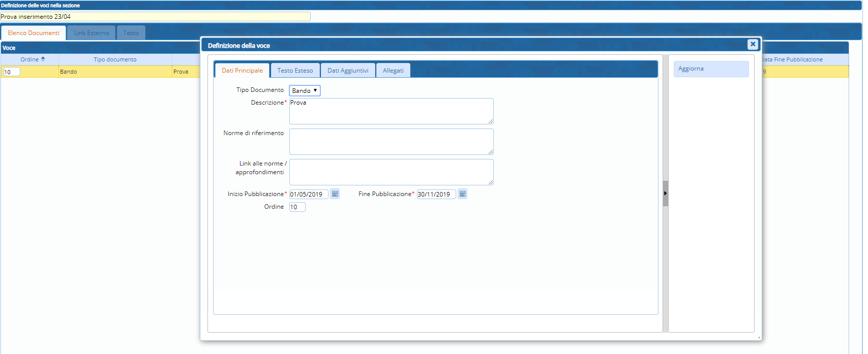Collapse the right panel using splitter arrow
The width and height of the screenshot is (868, 354).
tap(665, 194)
